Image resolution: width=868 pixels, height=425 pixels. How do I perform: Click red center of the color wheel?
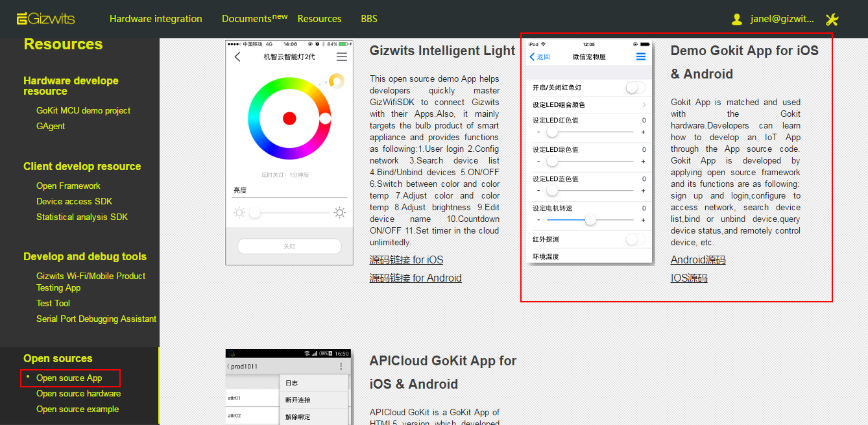pos(289,119)
